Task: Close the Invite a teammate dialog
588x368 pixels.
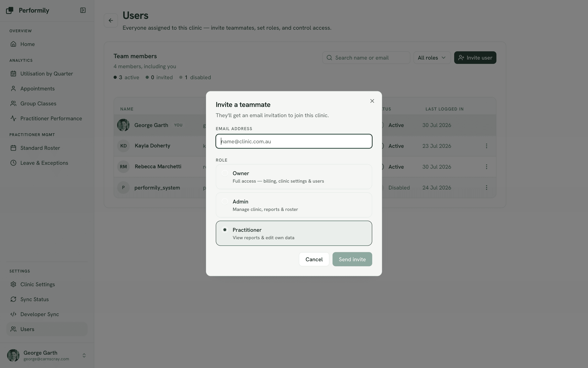Action: click(372, 101)
